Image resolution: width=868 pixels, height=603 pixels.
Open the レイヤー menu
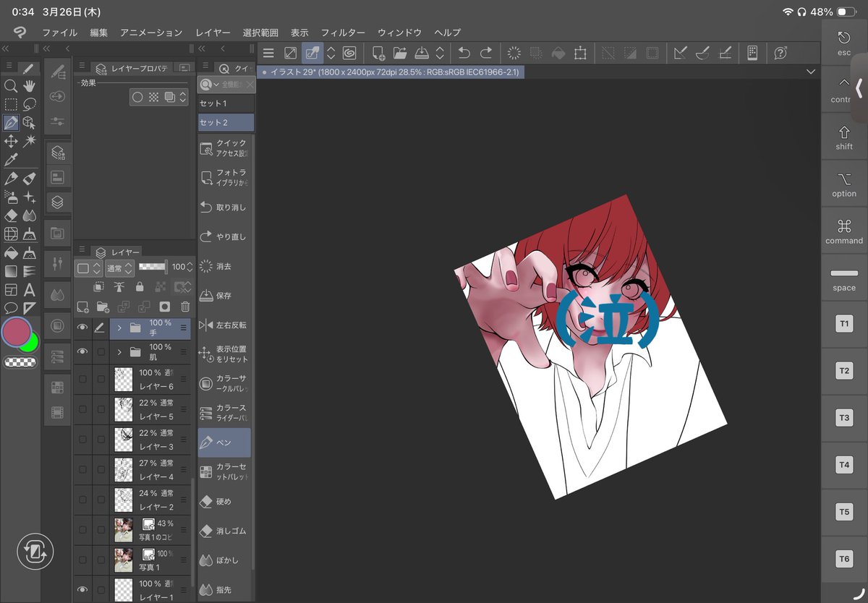pyautogui.click(x=213, y=33)
